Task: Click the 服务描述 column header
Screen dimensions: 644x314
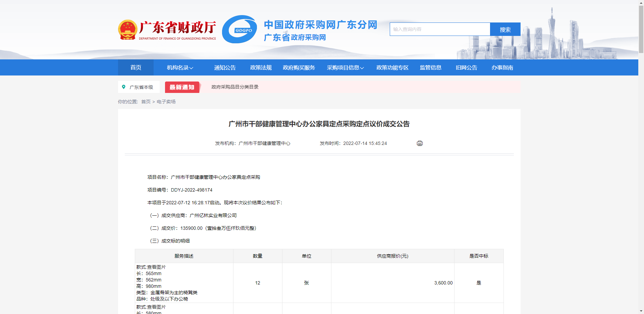Action: click(x=184, y=256)
